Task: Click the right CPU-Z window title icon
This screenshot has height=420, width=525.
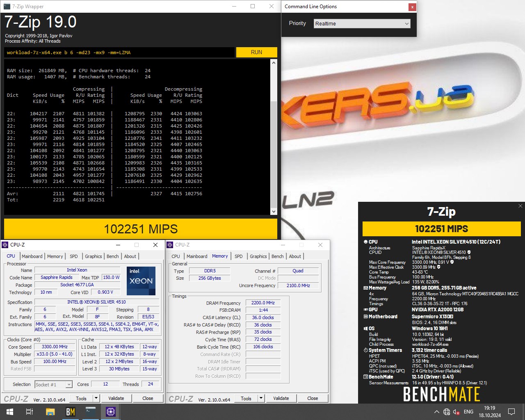Action: click(x=170, y=245)
